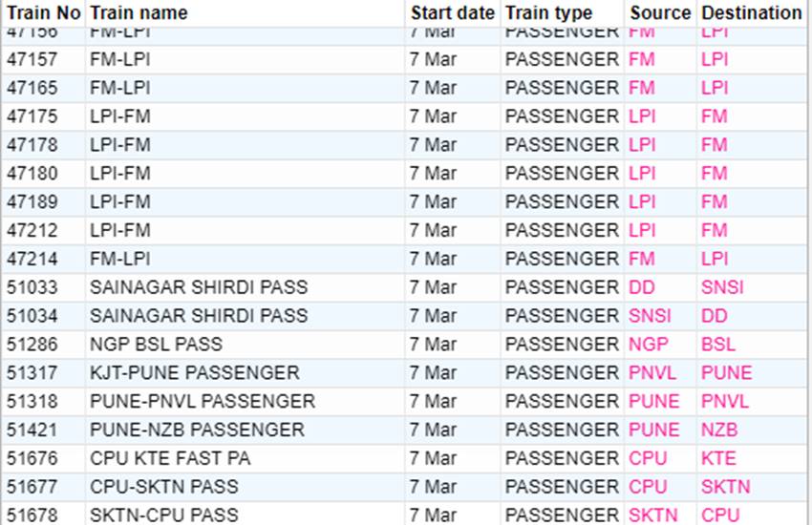This screenshot has height=525, width=812.
Task: Select the Train type column header
Action: coord(548,13)
